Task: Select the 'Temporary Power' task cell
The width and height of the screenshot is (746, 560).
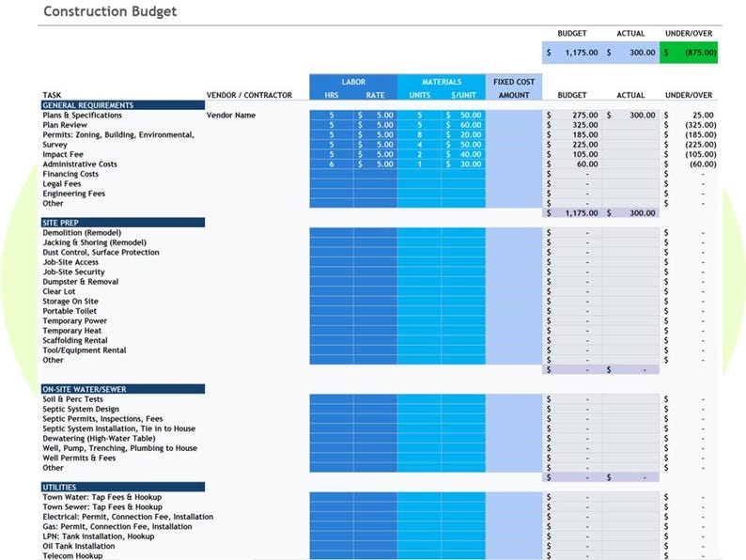Action: [x=75, y=321]
